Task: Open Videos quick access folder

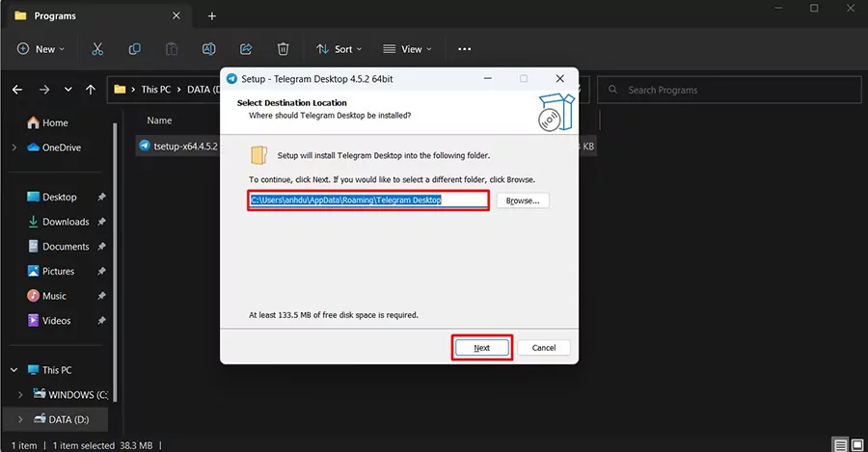Action: [x=49, y=321]
